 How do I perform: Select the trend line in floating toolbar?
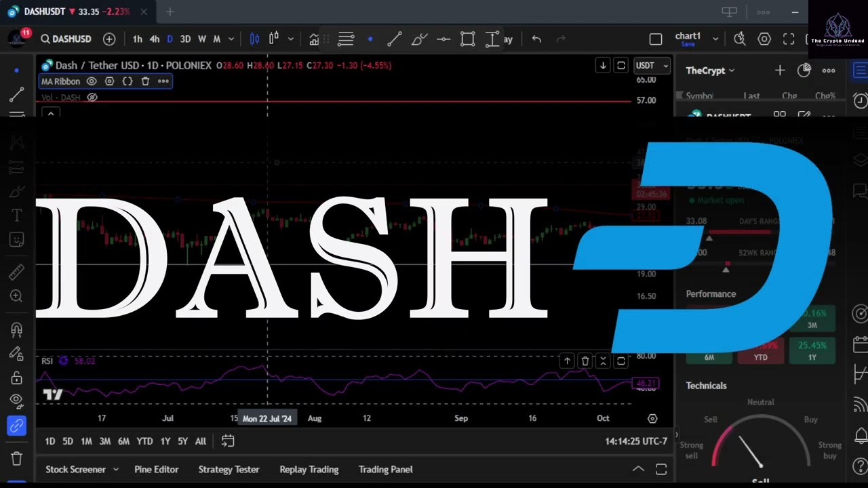[394, 39]
